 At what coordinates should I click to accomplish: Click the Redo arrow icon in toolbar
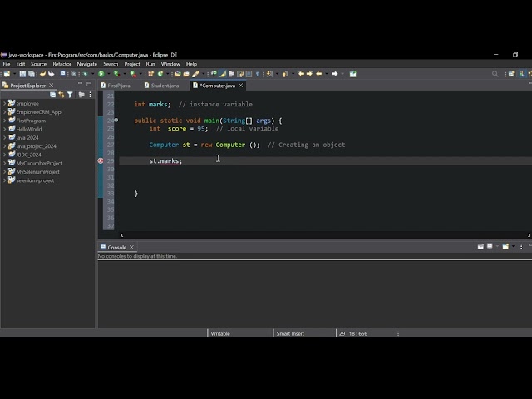(52, 74)
